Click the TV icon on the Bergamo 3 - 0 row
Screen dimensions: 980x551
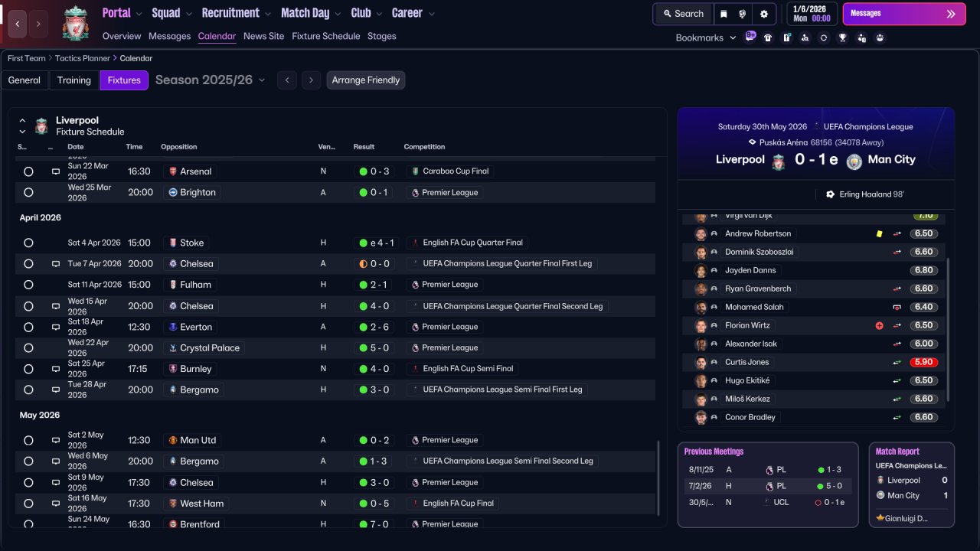pyautogui.click(x=56, y=390)
